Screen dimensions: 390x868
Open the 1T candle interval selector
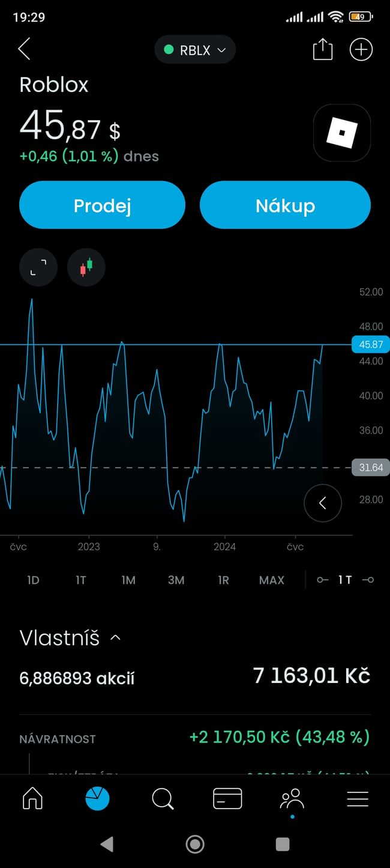pos(345,580)
